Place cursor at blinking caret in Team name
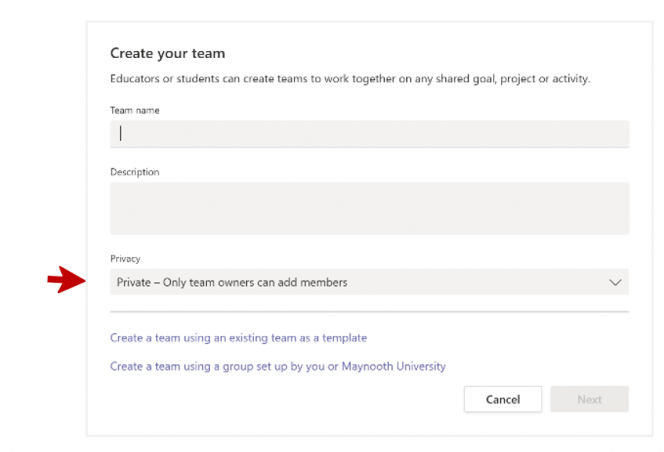This screenshot has width=664, height=452. pos(121,133)
